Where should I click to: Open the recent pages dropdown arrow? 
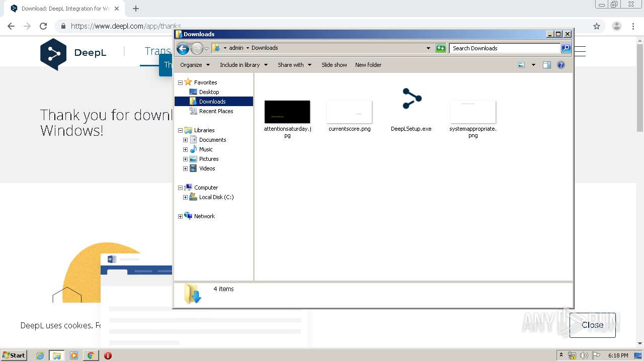[x=206, y=49]
